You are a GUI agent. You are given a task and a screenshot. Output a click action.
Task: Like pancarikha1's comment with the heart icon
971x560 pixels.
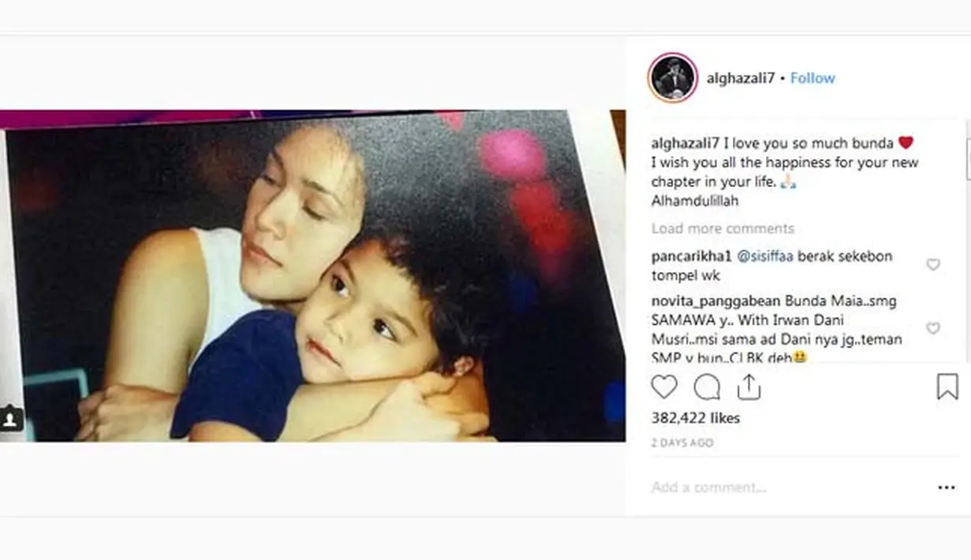(x=933, y=265)
